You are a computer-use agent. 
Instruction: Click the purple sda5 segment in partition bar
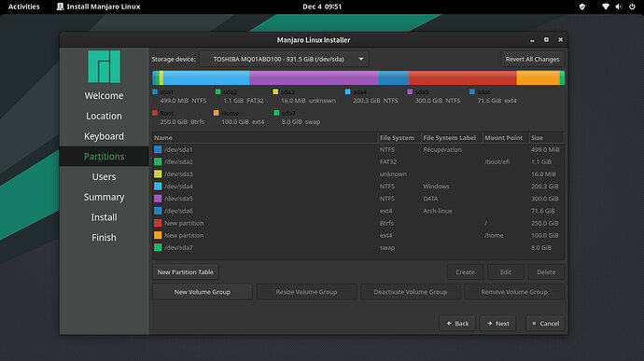314,78
